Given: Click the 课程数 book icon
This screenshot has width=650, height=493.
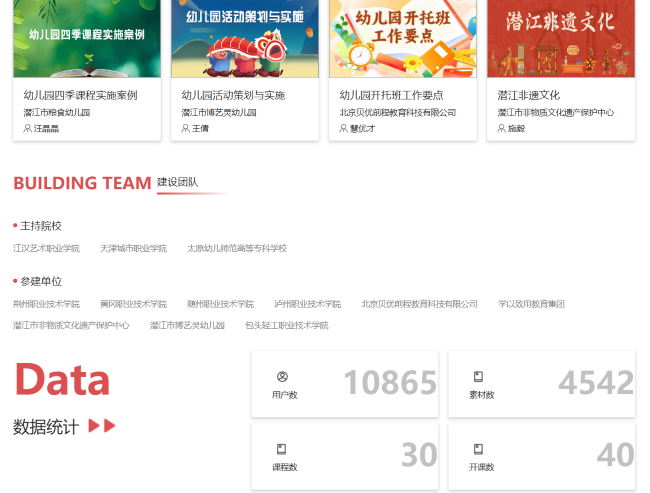Looking at the screenshot, I should 282,449.
